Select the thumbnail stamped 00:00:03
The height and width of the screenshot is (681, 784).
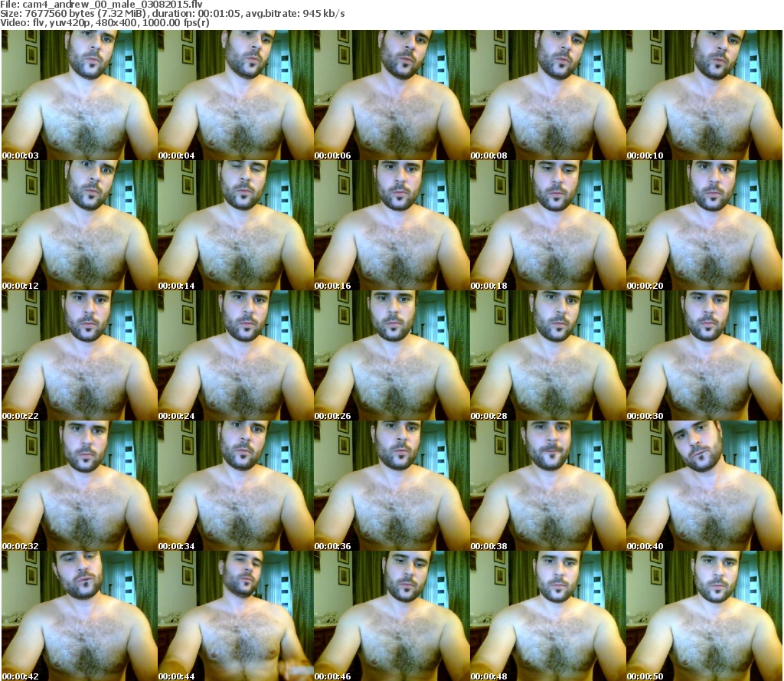click(x=80, y=95)
